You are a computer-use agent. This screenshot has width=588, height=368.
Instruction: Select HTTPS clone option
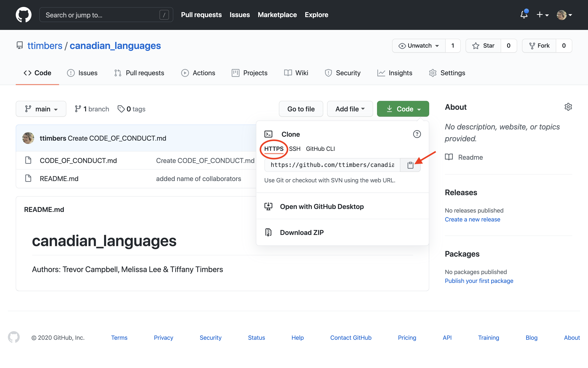click(x=274, y=149)
